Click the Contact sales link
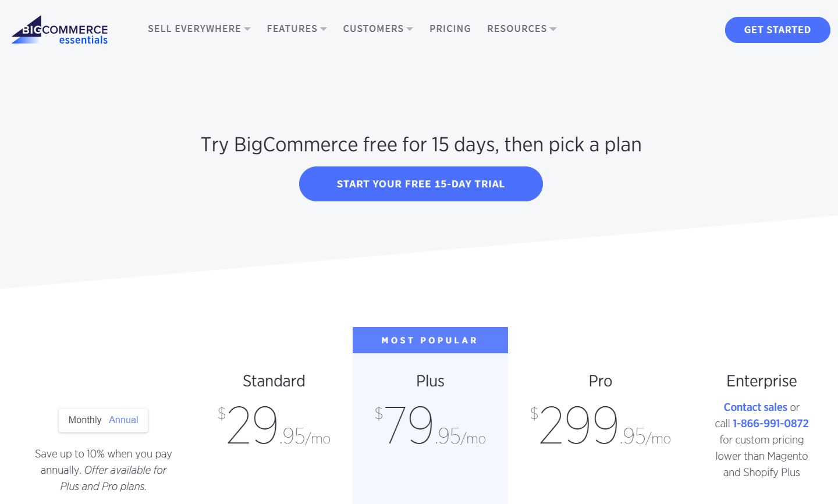Image resolution: width=838 pixels, height=504 pixels. [x=755, y=407]
